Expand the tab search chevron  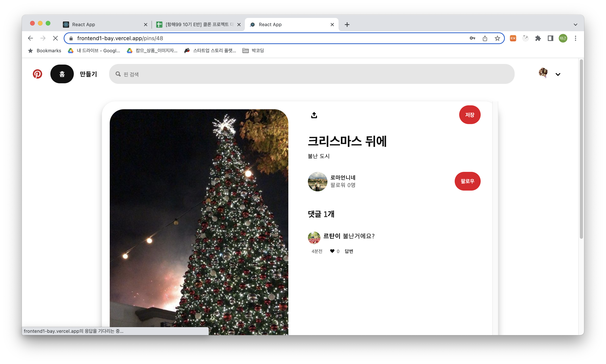tap(575, 25)
